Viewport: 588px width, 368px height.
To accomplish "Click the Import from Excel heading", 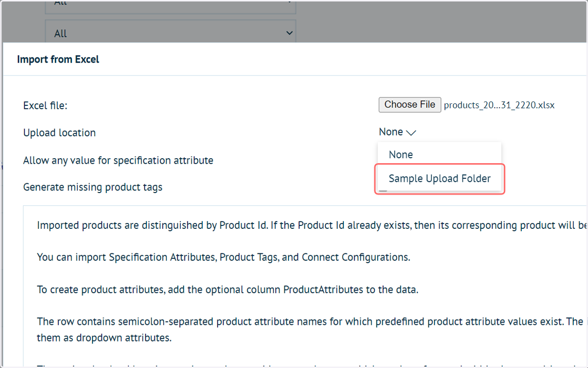I will click(x=58, y=59).
